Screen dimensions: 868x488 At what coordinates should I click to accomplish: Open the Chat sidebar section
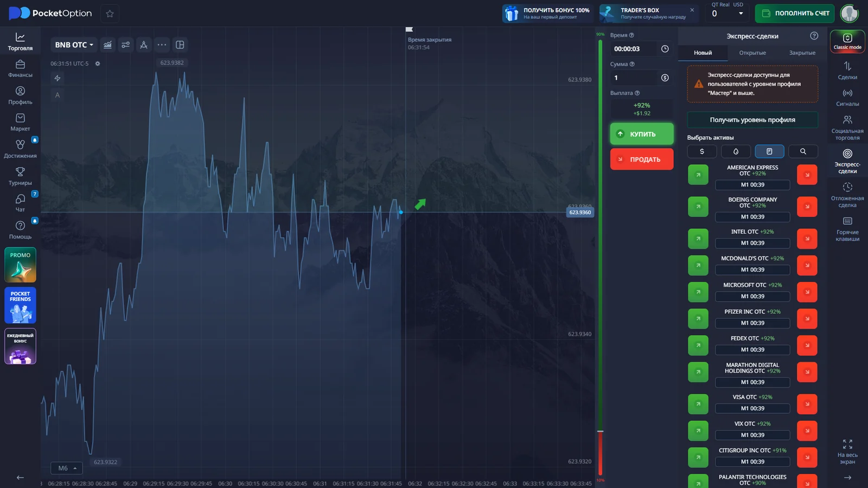20,203
